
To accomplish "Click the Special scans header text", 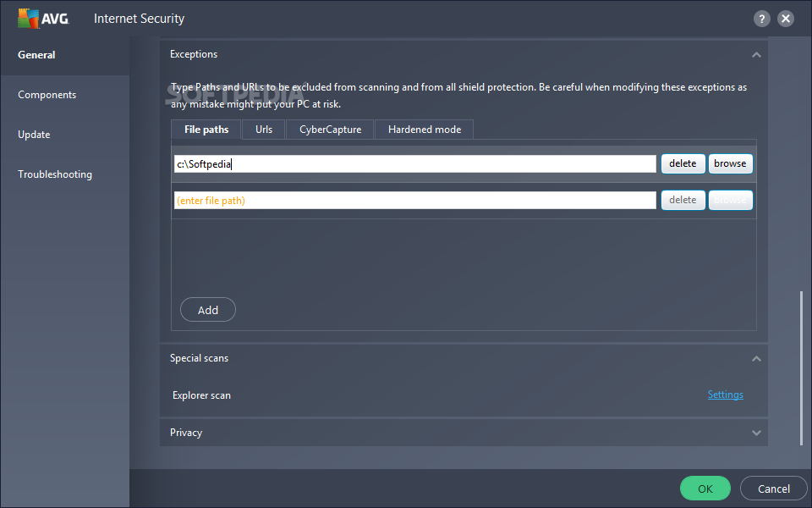I will point(199,358).
